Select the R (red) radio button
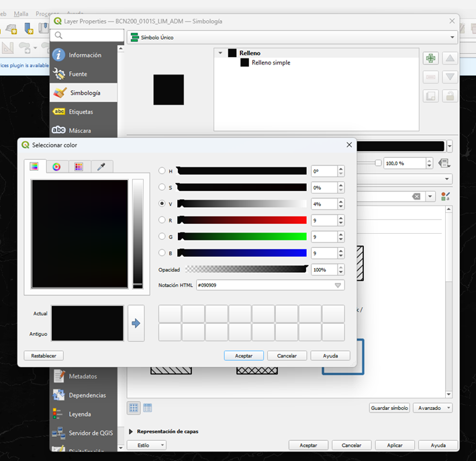The width and height of the screenshot is (476, 461). coord(162,220)
